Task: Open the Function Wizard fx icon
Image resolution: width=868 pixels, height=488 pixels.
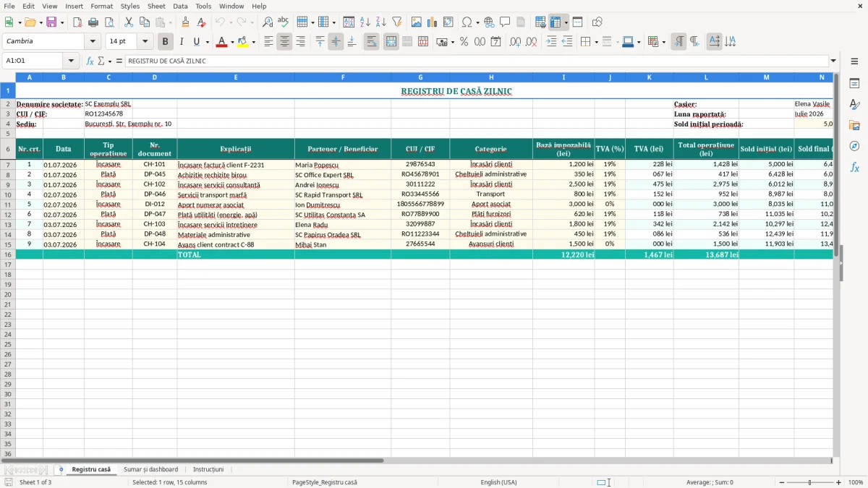Action: (90, 61)
